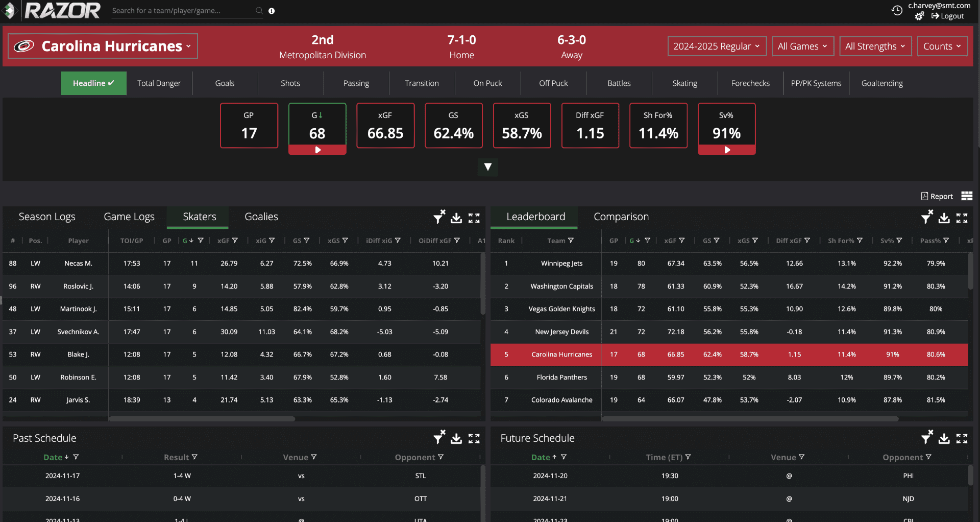The height and width of the screenshot is (522, 980).
Task: Click the Logout link
Action: [947, 16]
